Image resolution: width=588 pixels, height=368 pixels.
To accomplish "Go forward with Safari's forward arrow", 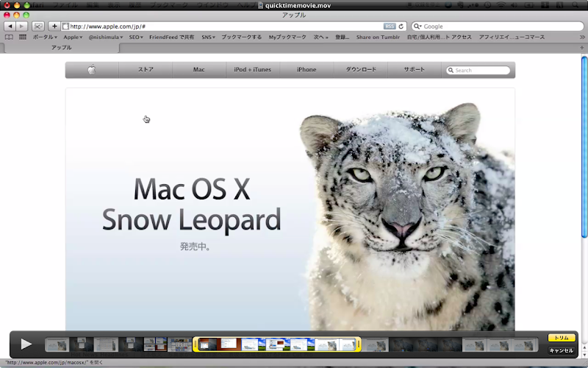I will point(22,26).
